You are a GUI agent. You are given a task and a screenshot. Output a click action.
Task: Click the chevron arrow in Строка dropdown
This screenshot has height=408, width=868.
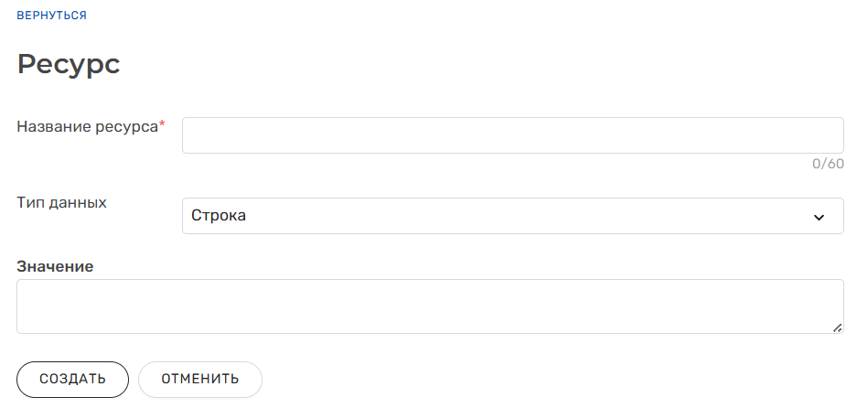819,217
